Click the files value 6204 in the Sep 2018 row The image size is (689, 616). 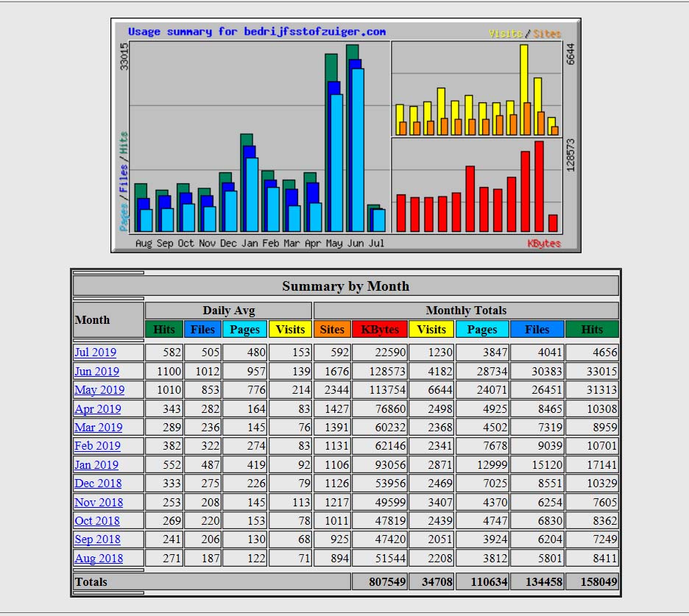click(x=550, y=539)
